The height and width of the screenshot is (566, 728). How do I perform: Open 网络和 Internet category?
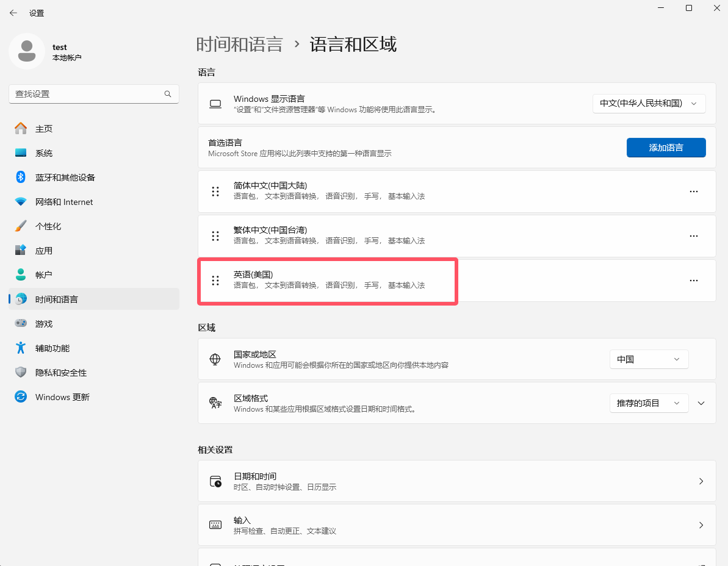(94, 202)
